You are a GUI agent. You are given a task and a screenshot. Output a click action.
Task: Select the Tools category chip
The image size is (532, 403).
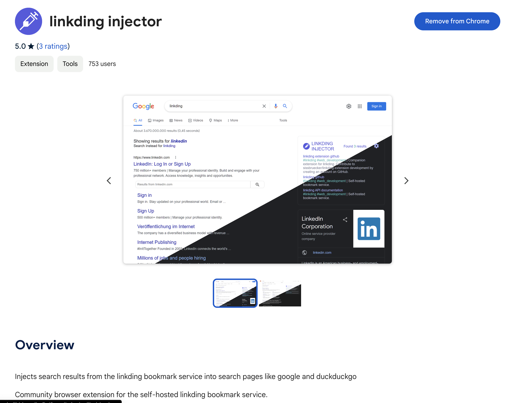pyautogui.click(x=70, y=64)
